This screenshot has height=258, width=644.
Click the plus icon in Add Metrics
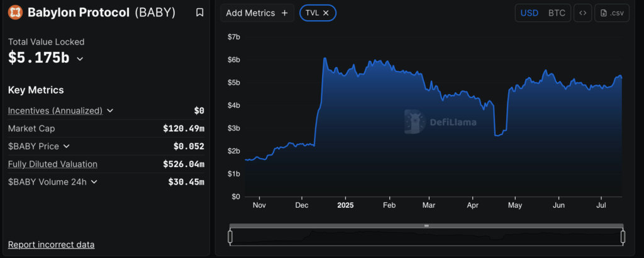[x=284, y=13]
